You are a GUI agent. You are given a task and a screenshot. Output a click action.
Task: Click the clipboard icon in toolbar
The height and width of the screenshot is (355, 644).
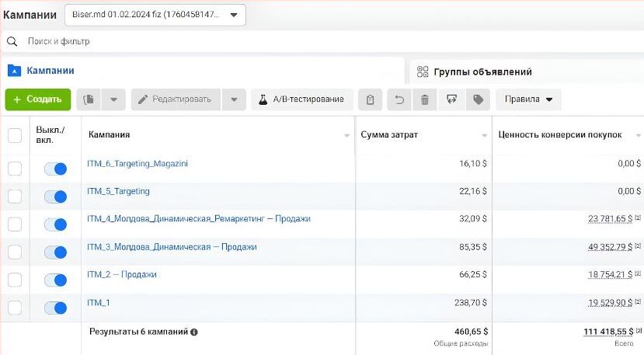pos(371,99)
